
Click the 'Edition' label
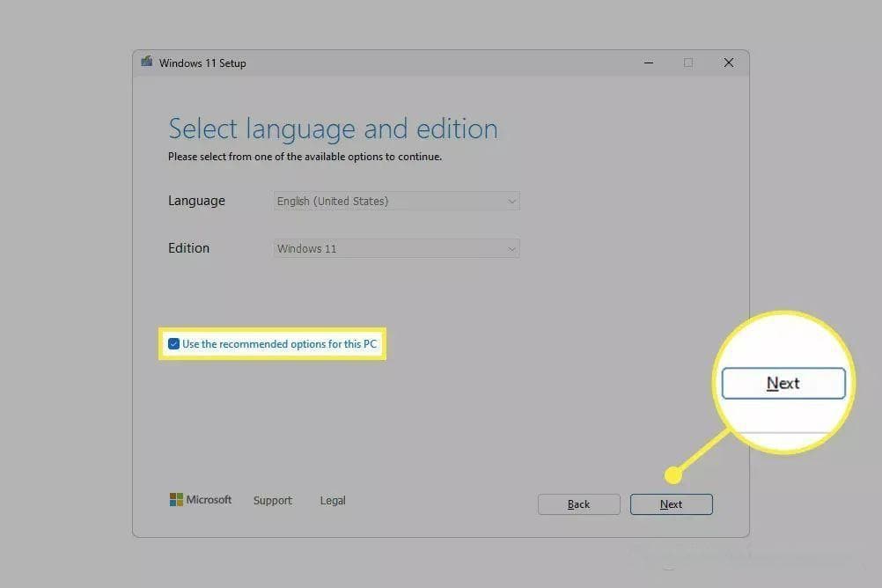[x=188, y=248]
